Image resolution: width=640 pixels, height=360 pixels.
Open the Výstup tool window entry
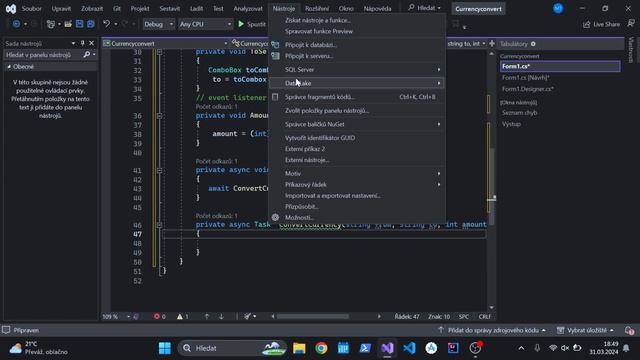(511, 124)
